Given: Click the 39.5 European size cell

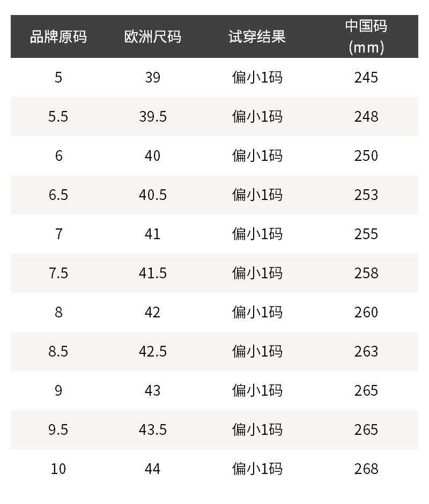Looking at the screenshot, I should pyautogui.click(x=152, y=117).
